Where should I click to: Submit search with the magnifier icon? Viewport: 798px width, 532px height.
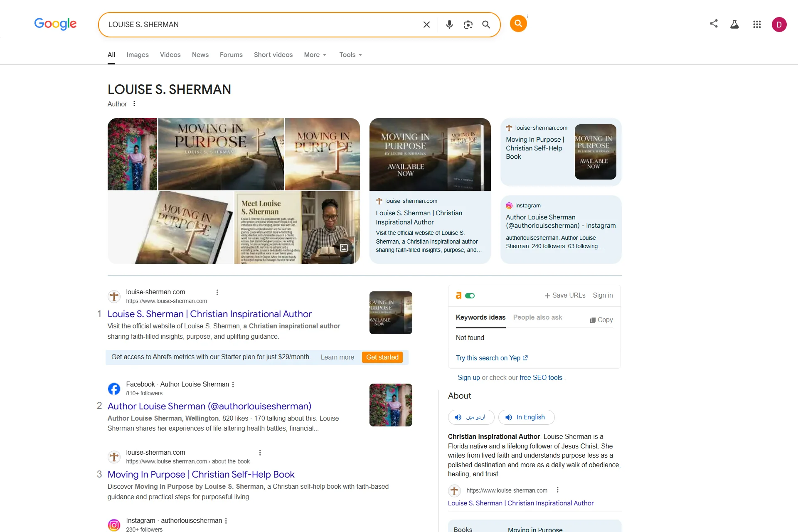pos(486,25)
